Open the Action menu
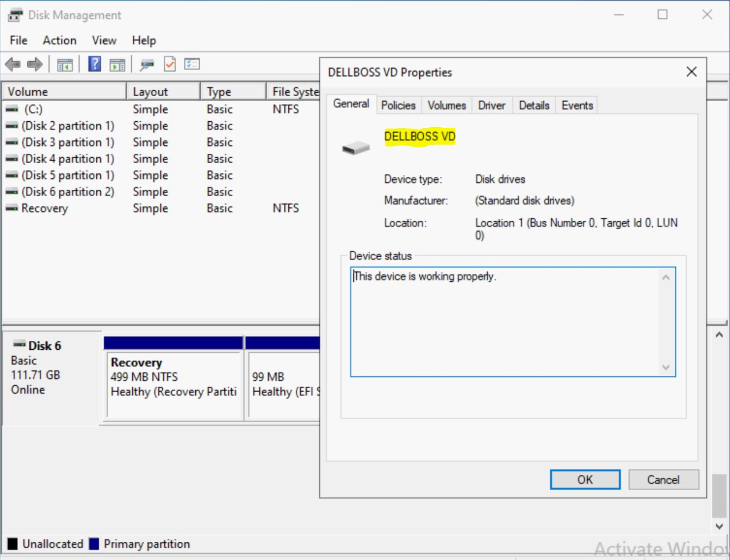The width and height of the screenshot is (730, 560). coord(59,41)
